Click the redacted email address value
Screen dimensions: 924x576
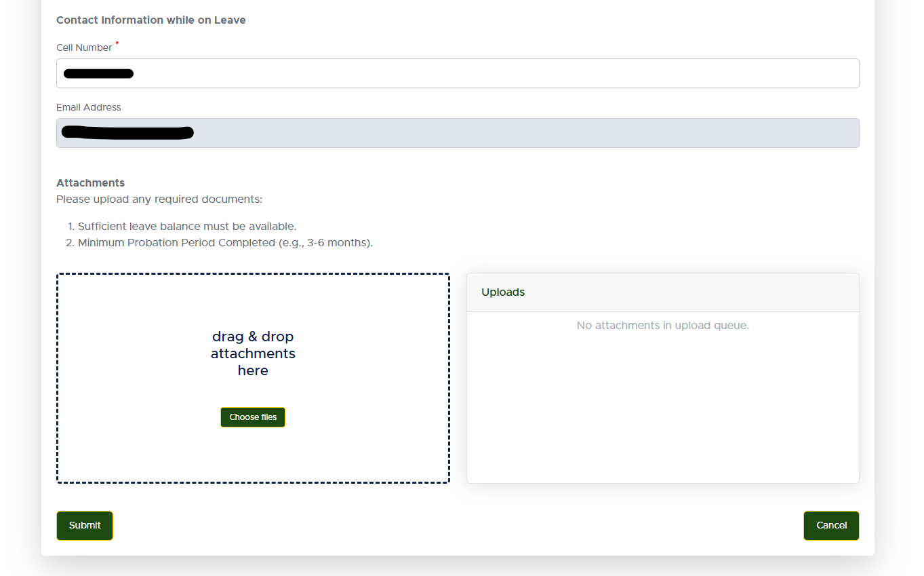click(127, 132)
